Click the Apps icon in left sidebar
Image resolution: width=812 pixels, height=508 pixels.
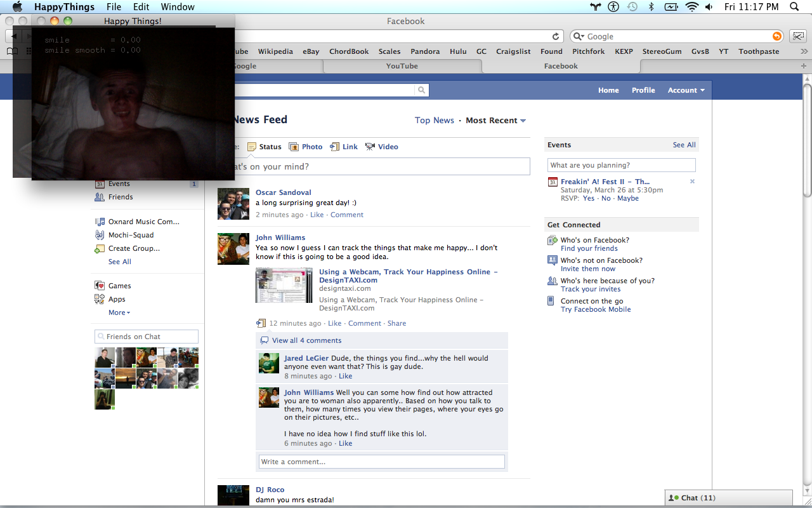pyautogui.click(x=100, y=299)
